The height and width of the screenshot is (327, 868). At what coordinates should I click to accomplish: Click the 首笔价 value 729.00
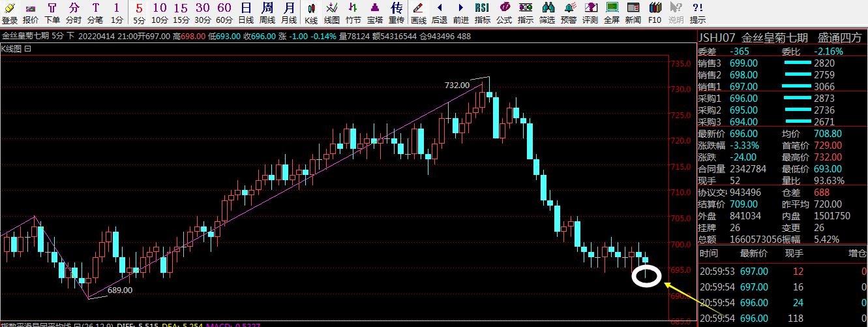[828, 146]
